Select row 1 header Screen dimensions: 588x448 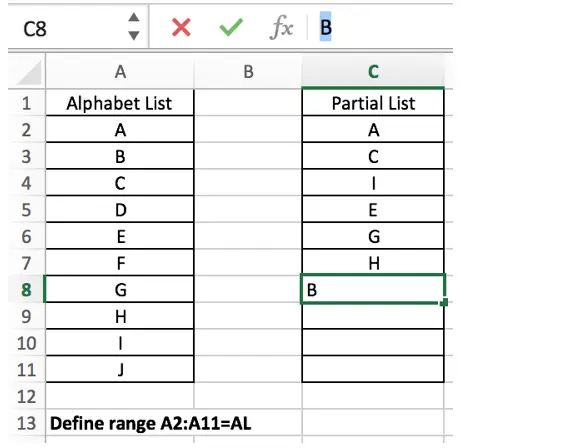(26, 103)
